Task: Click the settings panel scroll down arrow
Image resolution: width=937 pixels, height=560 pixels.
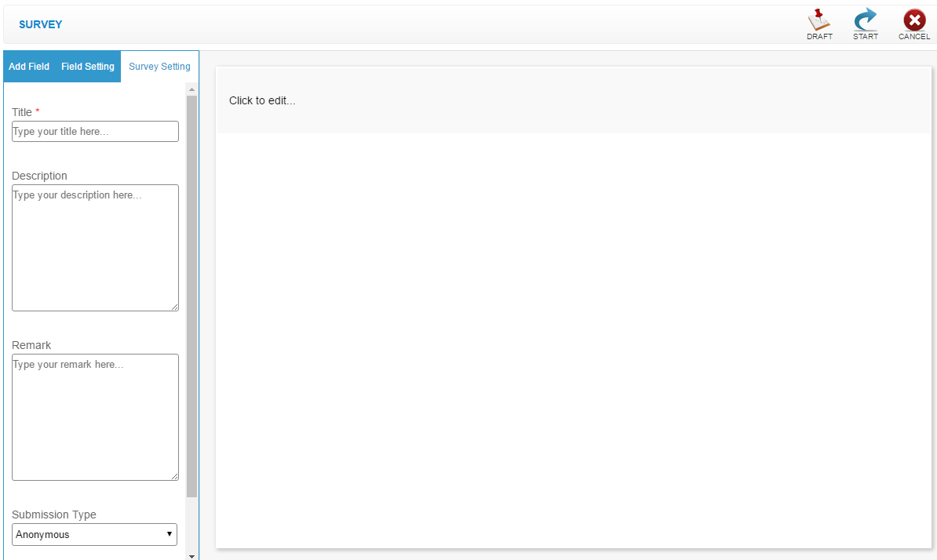Action: [191, 556]
